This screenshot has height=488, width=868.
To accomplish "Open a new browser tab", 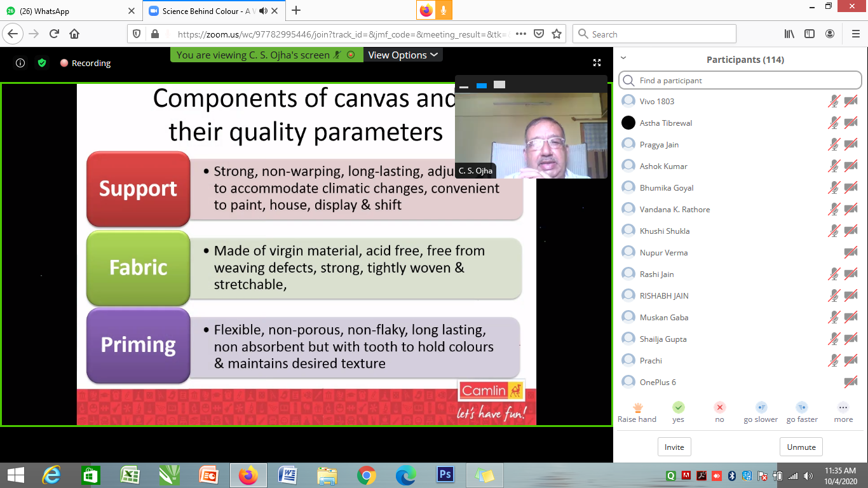I will click(x=296, y=11).
